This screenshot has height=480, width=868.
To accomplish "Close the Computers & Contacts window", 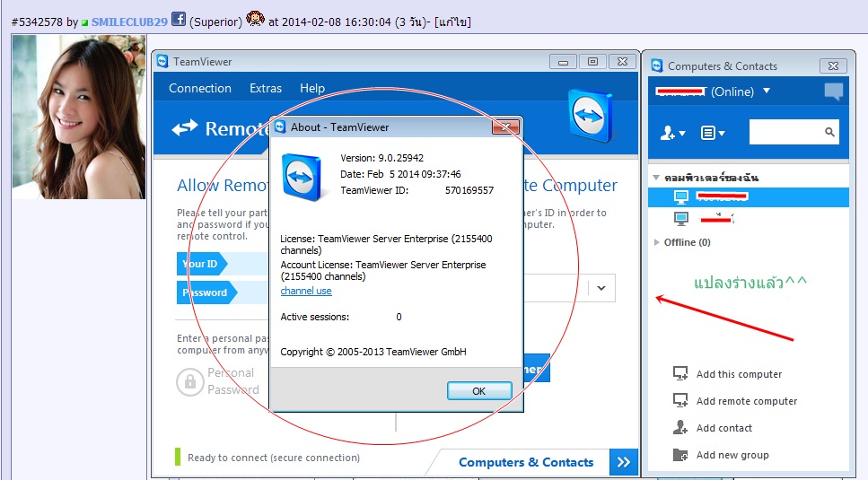I will tap(833, 66).
